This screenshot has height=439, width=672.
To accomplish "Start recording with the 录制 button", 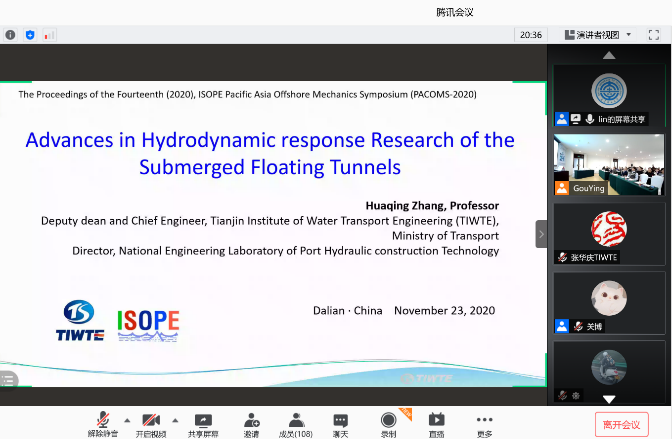I will tap(388, 422).
